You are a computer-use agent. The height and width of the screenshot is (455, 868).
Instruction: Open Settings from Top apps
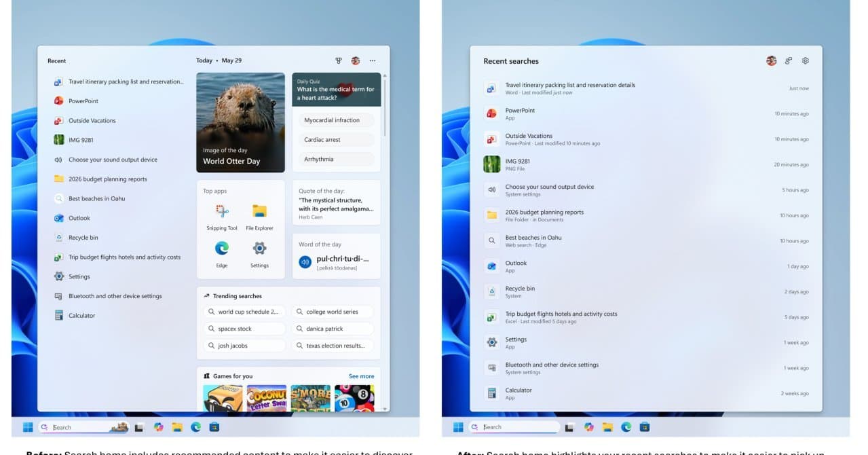[259, 254]
